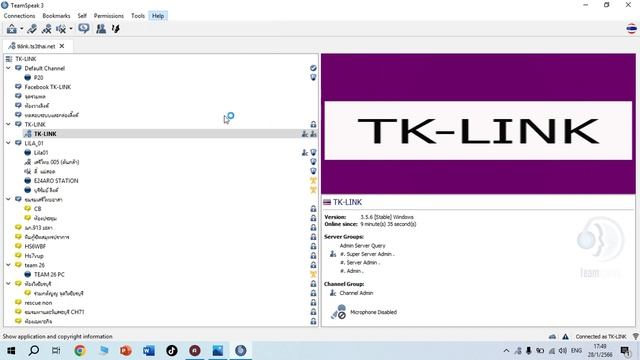This screenshot has width=640, height=360.
Task: Click the Thai flag icon at the toolbar's end
Action: 631,29
